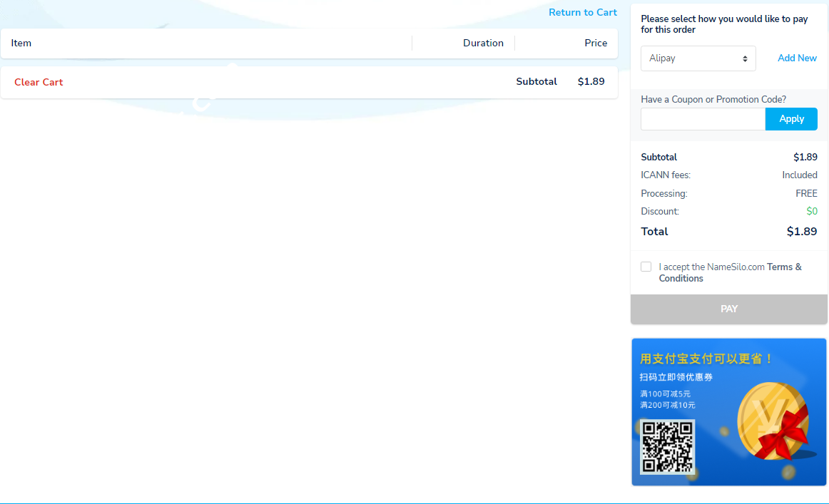The height and width of the screenshot is (504, 829).
Task: Select the Item column header
Action: pos(21,43)
